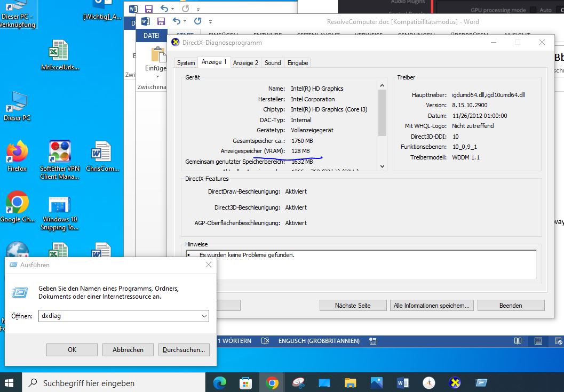This screenshot has height=392, width=564.
Task: Launch Google Chrome desktop shortcut
Action: (x=17, y=207)
